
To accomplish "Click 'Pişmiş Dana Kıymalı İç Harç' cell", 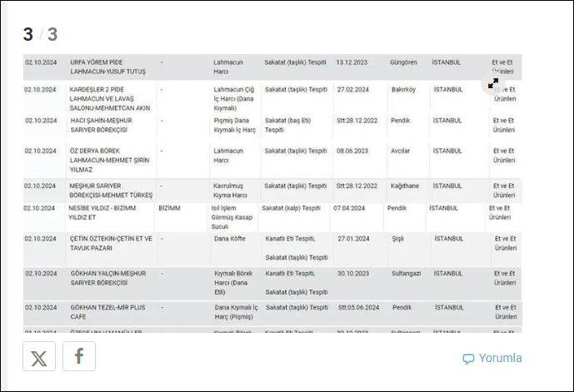I will 235,125.
